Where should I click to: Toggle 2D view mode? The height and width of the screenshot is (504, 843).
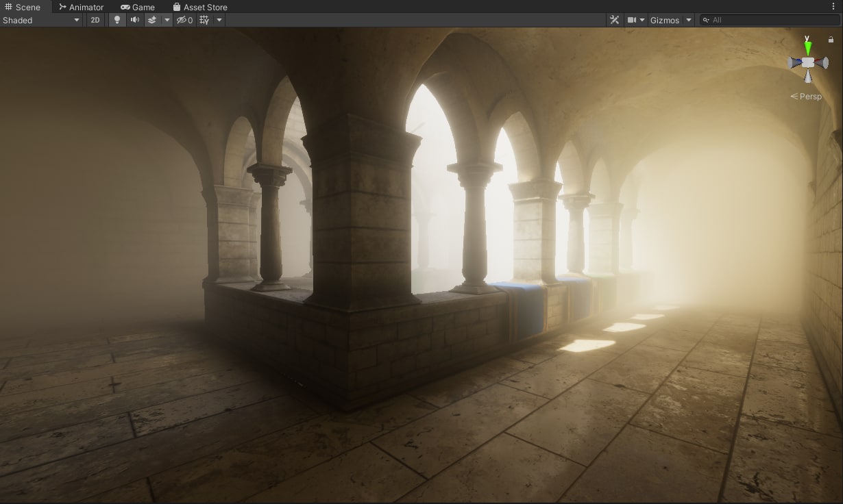tap(95, 20)
